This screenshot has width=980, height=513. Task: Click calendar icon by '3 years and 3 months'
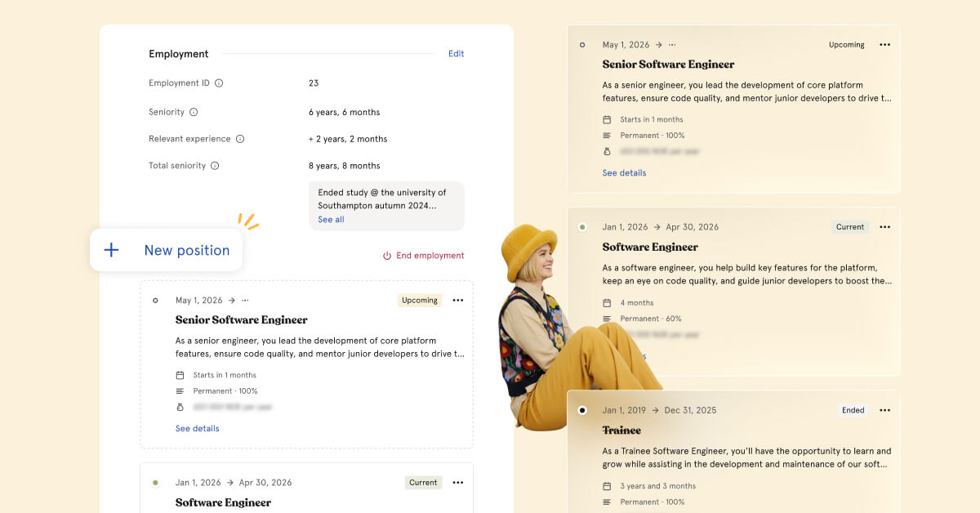pos(607,486)
